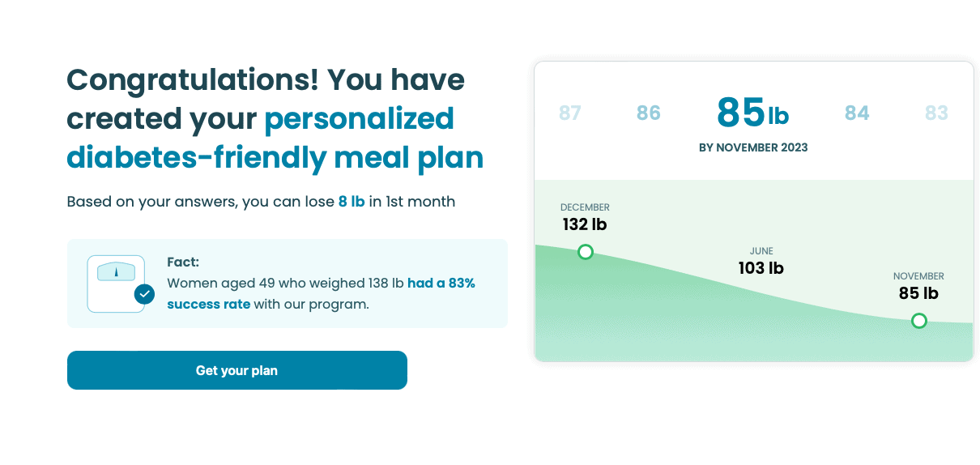
Task: Select the November 85 lb chart marker
Action: [x=918, y=321]
